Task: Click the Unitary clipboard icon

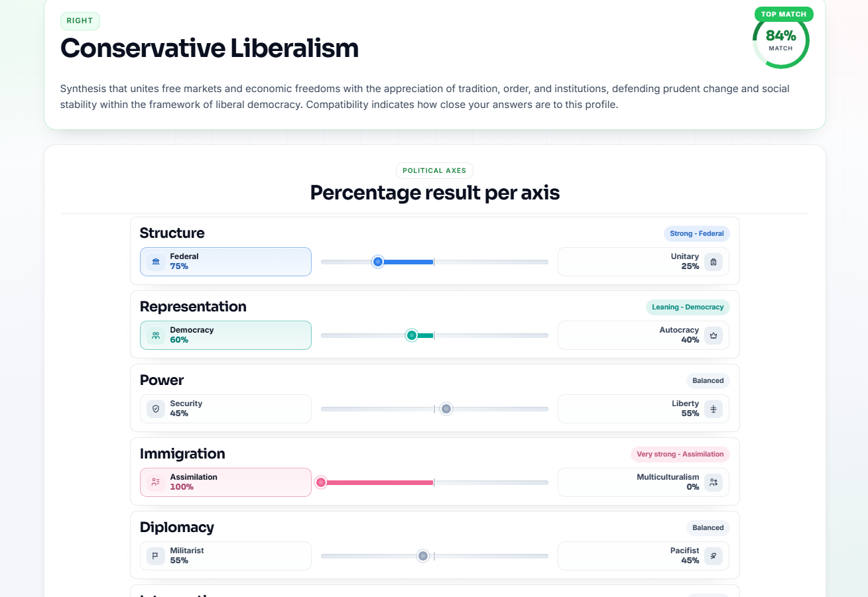Action: click(713, 262)
